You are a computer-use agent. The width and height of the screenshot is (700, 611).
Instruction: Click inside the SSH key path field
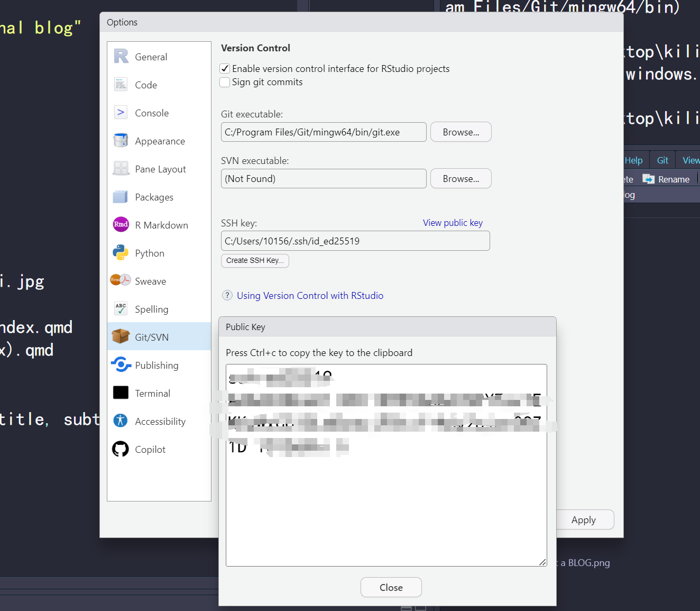click(355, 241)
